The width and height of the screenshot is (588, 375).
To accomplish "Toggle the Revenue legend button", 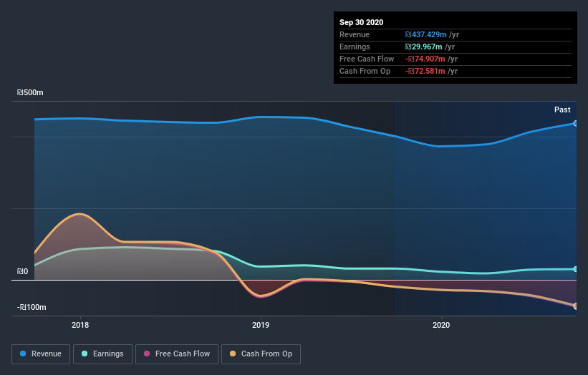I will [x=41, y=354].
